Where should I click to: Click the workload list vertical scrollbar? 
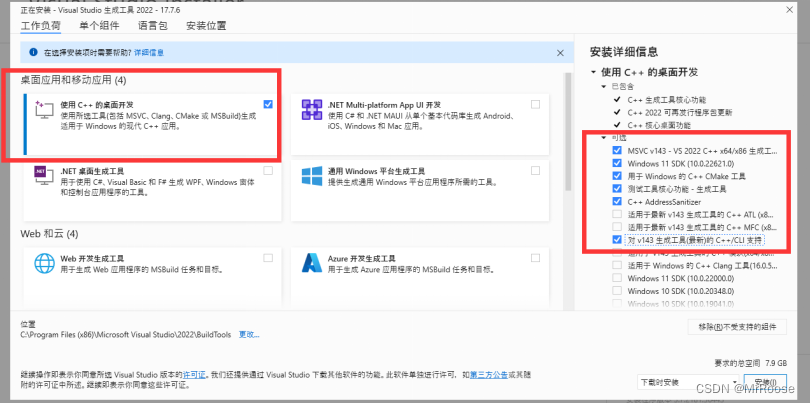click(568, 132)
